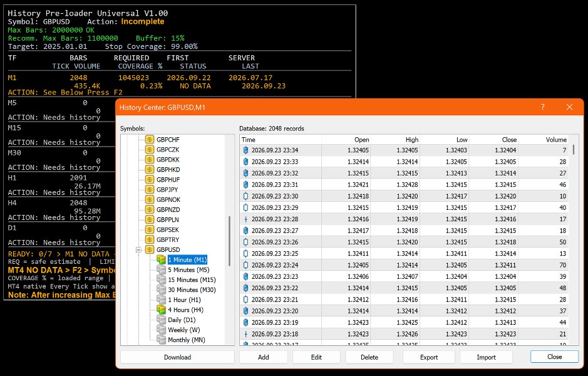
Task: Select the 5 Minutes (M5) timeframe
Action: (188, 269)
